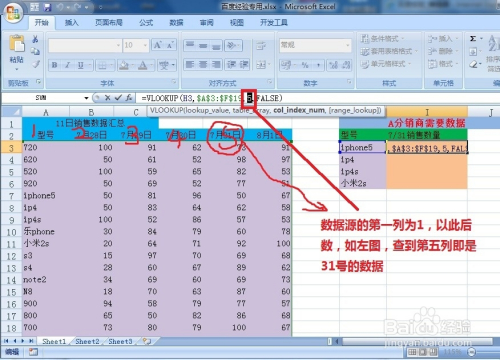Click the Top Align icon
500x360 pixels.
coord(190,45)
